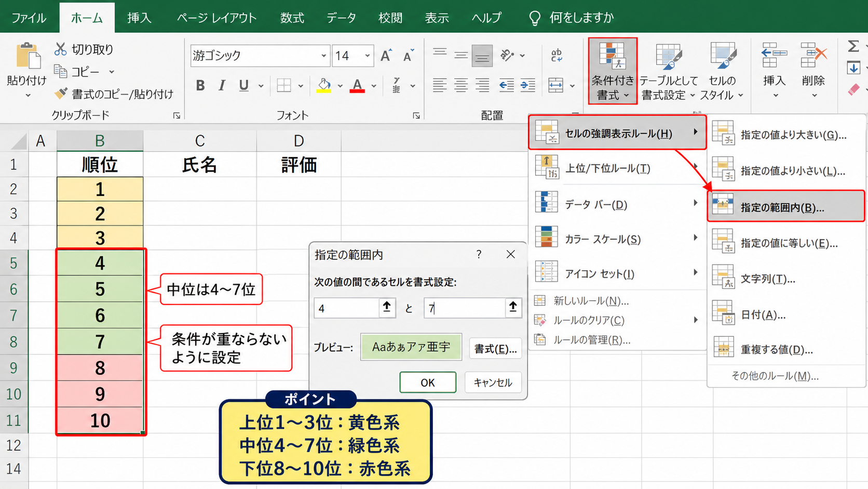Choose 指定の範囲内 submenu option
Viewport: 868px width, 489px height.
(785, 207)
